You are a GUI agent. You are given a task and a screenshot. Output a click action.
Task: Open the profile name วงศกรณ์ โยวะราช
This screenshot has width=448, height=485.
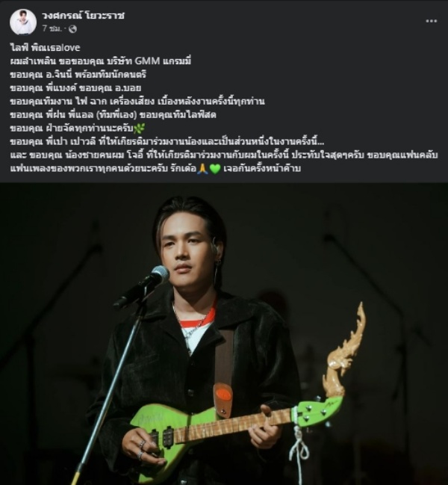(x=84, y=16)
